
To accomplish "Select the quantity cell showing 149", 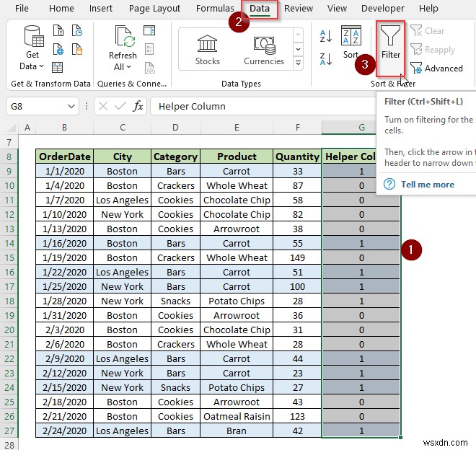I will (297, 257).
